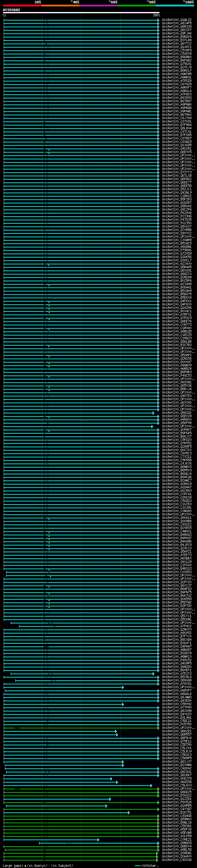Viewport: 197px width, 868px height.
Task: Select hit label UniRef100_P23396
Action: pyautogui.click(x=177, y=216)
